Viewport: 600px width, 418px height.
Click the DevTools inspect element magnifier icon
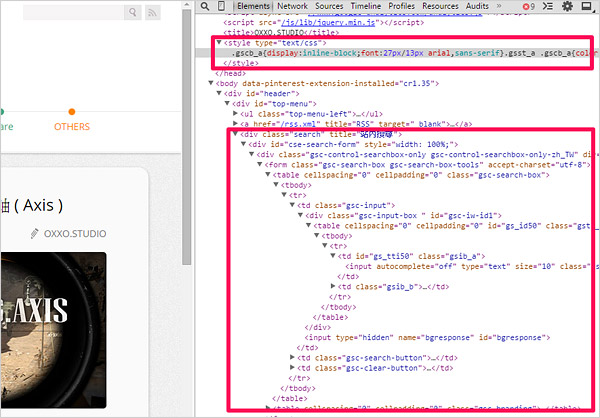(206, 6)
